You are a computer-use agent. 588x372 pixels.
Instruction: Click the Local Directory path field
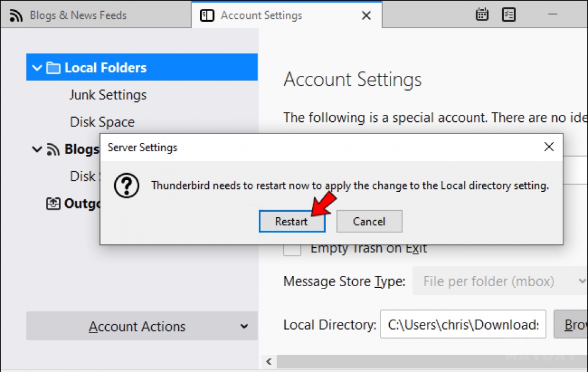pos(463,324)
